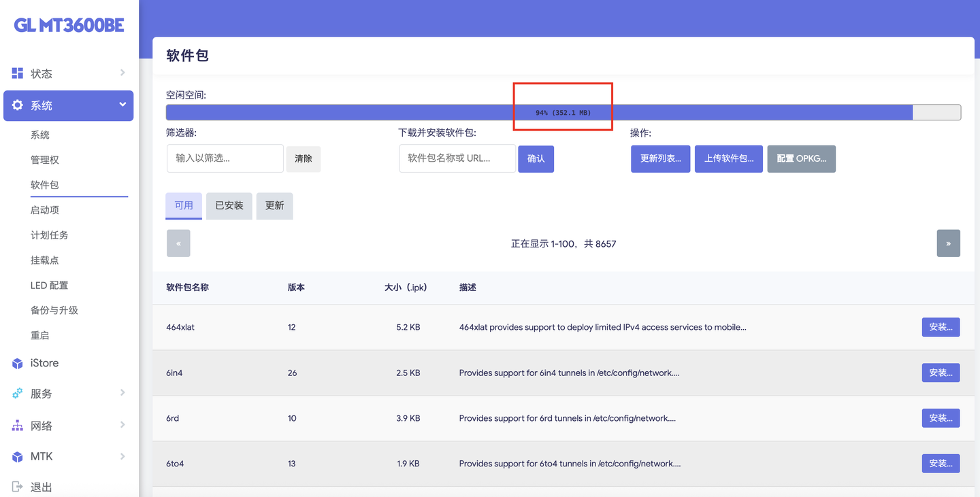
Task: Click the 6in4 package name
Action: point(174,373)
